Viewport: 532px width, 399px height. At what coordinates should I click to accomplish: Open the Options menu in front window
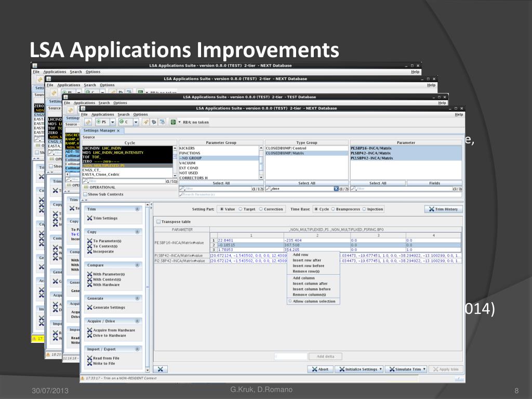[x=140, y=115]
